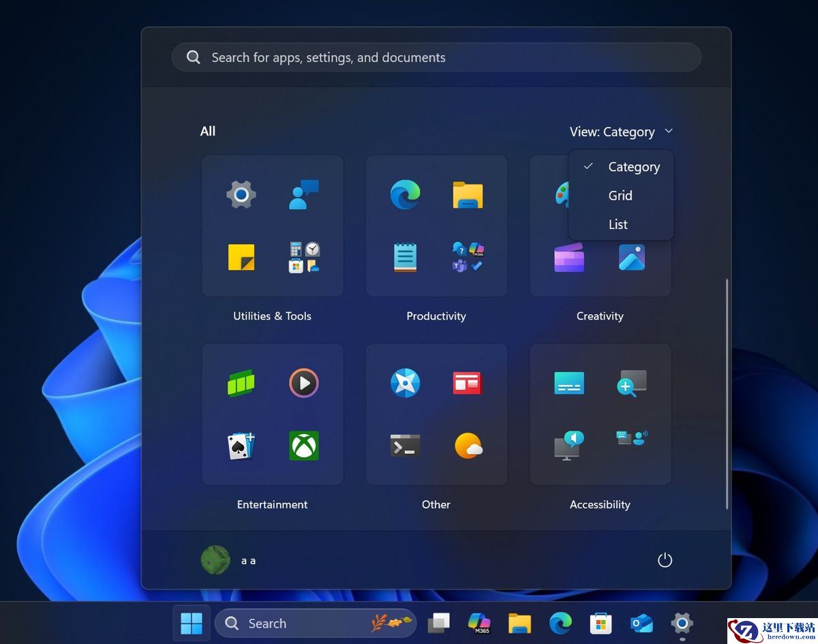This screenshot has height=644, width=818.
Task: Open Clipchamp in Creativity group
Action: coord(569,258)
